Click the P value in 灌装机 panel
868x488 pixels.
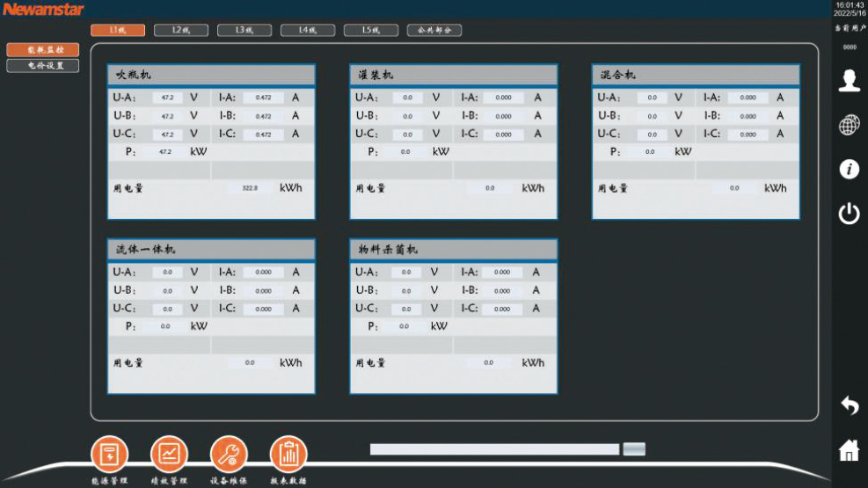pyautogui.click(x=405, y=151)
